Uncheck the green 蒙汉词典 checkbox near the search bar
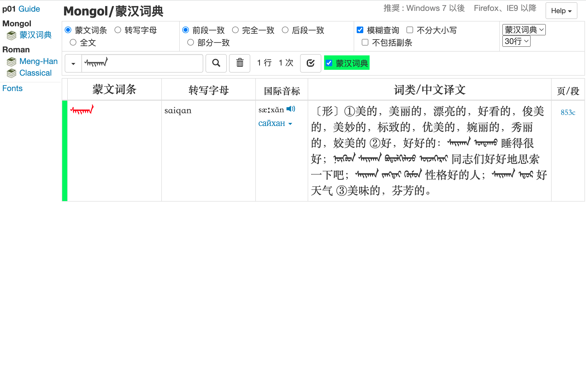The height and width of the screenshot is (392, 586). tap(329, 63)
